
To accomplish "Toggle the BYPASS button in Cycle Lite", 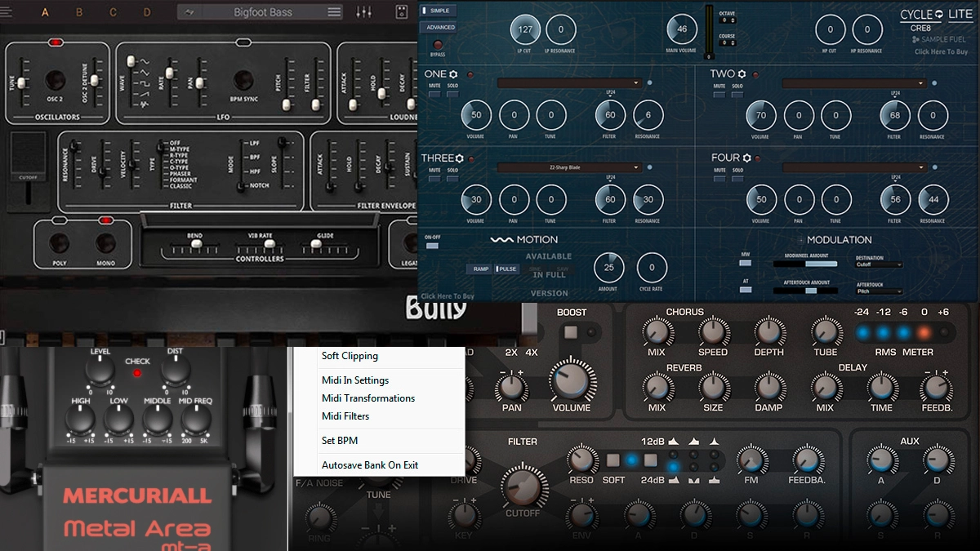I will pyautogui.click(x=439, y=45).
